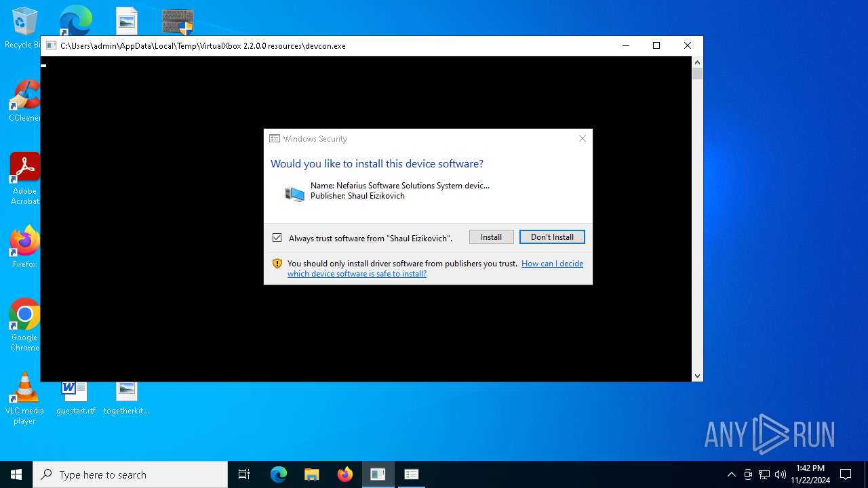
Task: Minimize the devcon.exe console window
Action: tap(625, 45)
